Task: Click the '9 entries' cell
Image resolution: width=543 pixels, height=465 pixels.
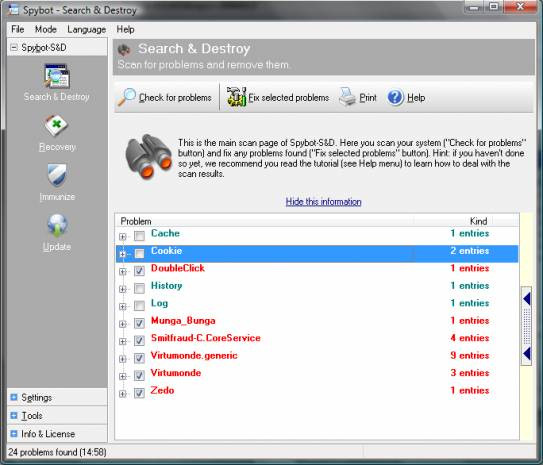Action: [470, 355]
